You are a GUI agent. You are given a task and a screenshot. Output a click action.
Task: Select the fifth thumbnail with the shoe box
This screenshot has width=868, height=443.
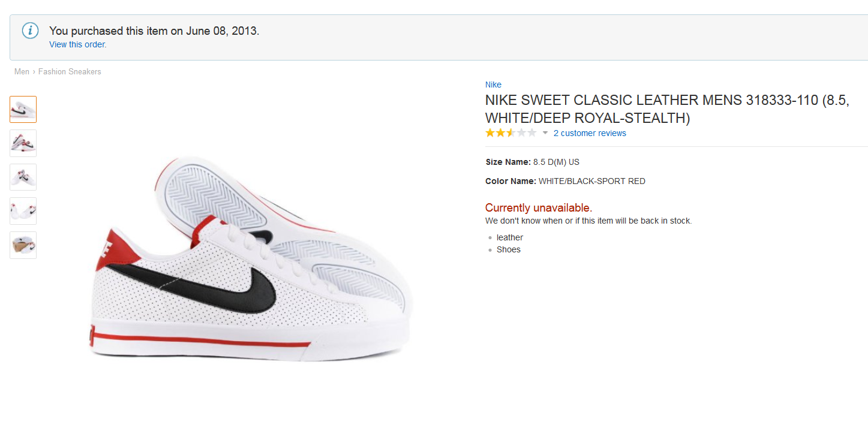23,245
